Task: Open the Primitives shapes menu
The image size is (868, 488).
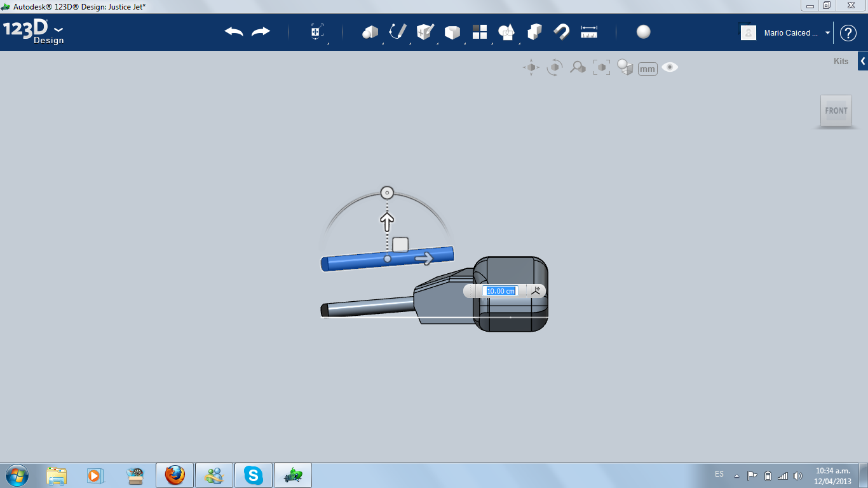Action: [370, 32]
